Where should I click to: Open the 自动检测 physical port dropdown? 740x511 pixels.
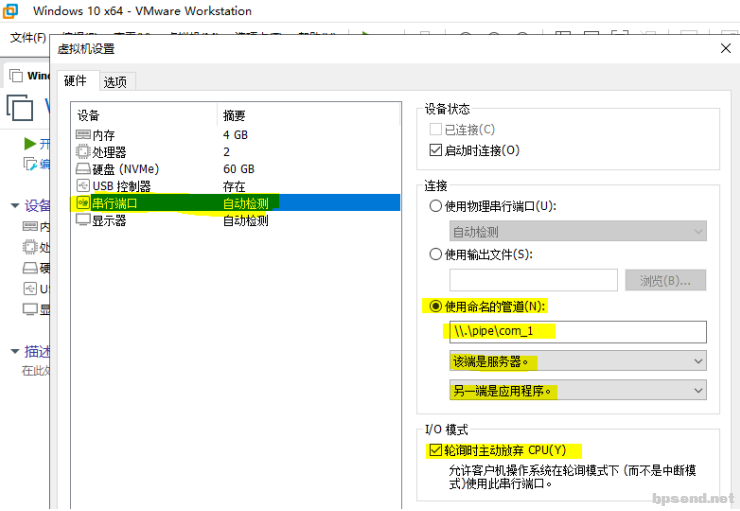point(578,231)
